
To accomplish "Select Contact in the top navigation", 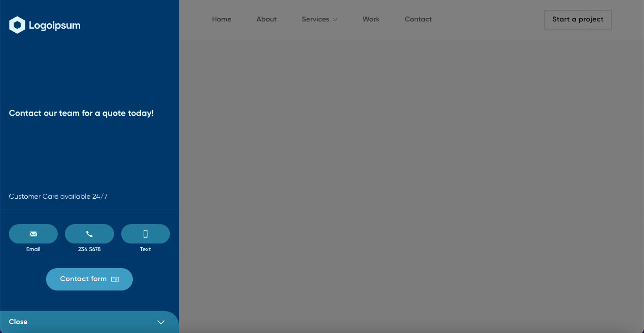I will point(418,19).
